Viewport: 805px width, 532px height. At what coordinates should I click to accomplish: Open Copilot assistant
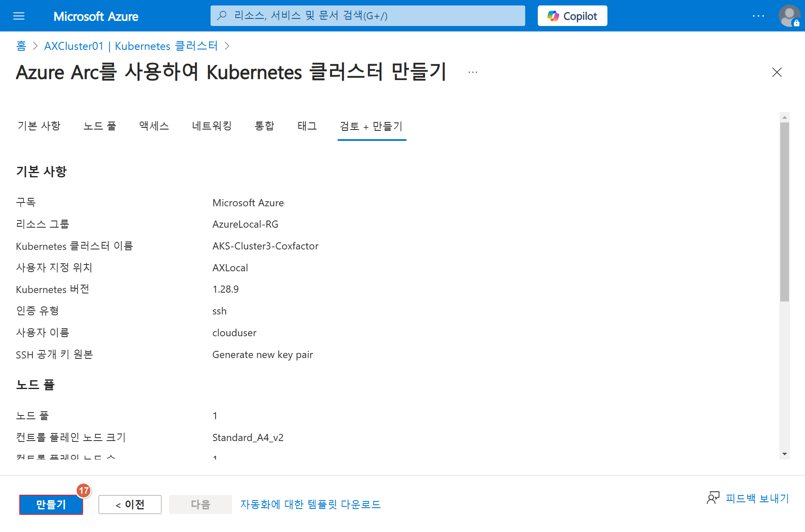[572, 16]
